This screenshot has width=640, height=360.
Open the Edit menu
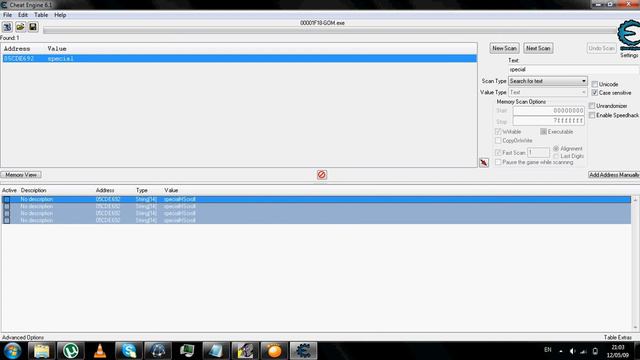22,15
